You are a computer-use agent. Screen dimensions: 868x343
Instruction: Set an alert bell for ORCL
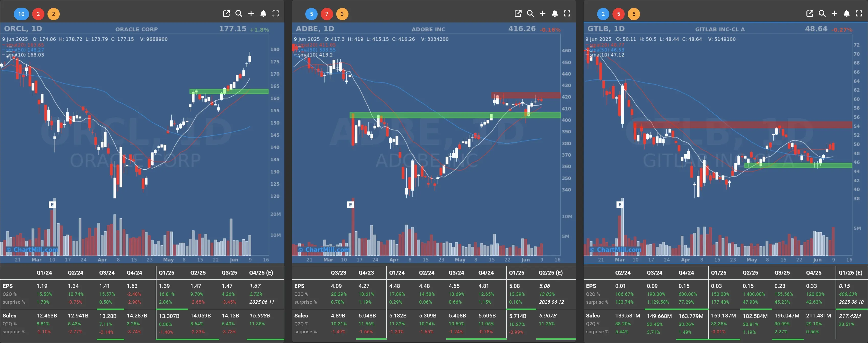tap(263, 14)
